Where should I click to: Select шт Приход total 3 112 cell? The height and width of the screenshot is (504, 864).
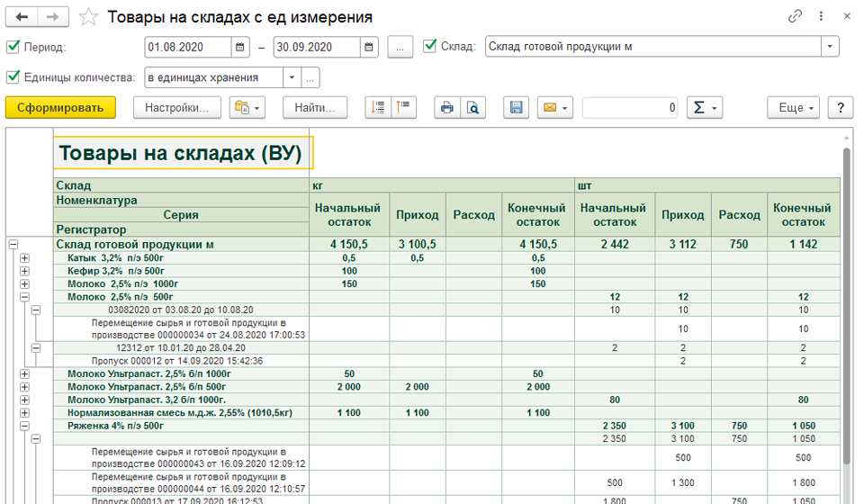tap(683, 244)
